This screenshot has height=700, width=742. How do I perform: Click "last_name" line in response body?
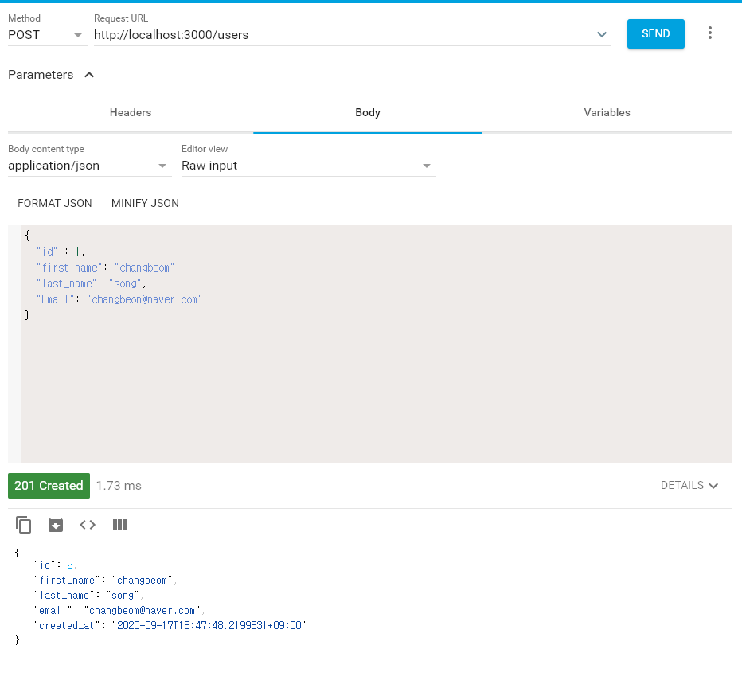[x=88, y=596]
